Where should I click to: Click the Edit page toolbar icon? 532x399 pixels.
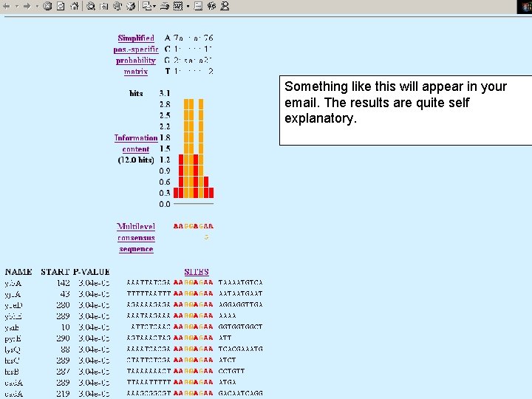[178, 6]
